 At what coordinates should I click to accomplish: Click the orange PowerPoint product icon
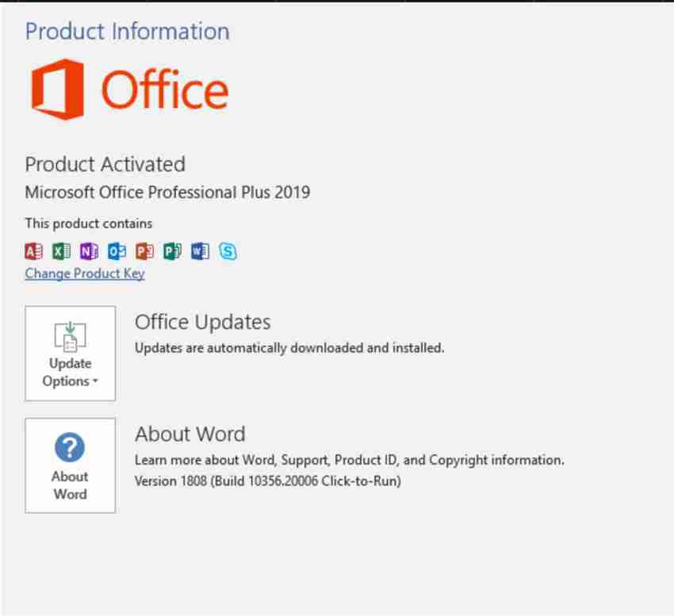(144, 251)
